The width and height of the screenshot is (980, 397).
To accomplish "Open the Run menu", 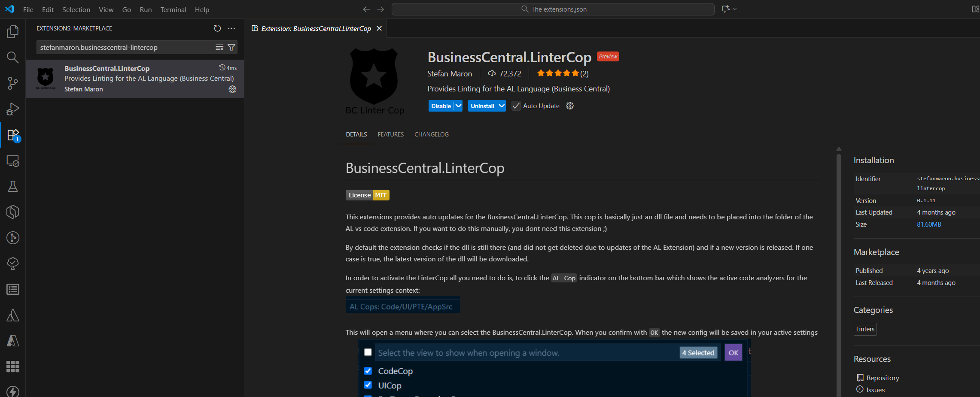I will (146, 9).
